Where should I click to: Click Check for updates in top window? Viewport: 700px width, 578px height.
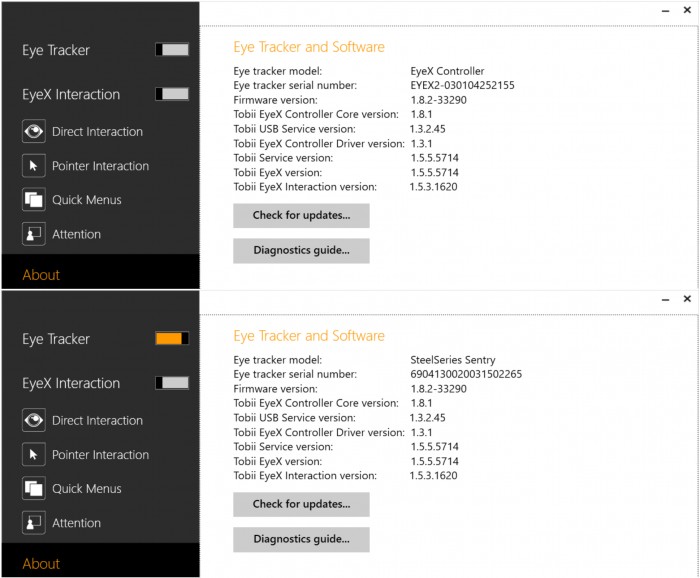coord(301,216)
